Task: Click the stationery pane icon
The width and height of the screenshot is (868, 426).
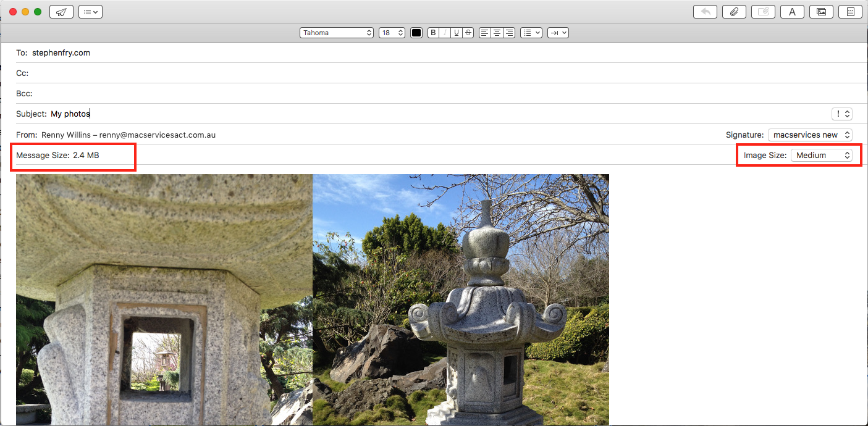Action: [x=850, y=12]
